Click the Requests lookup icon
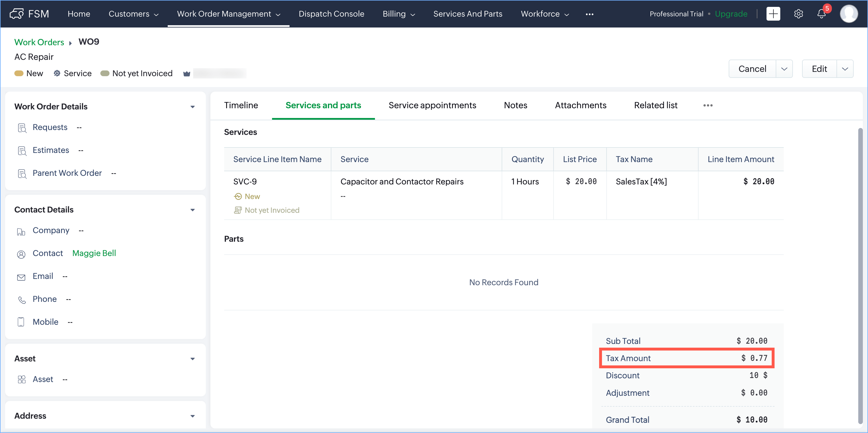 (22, 128)
